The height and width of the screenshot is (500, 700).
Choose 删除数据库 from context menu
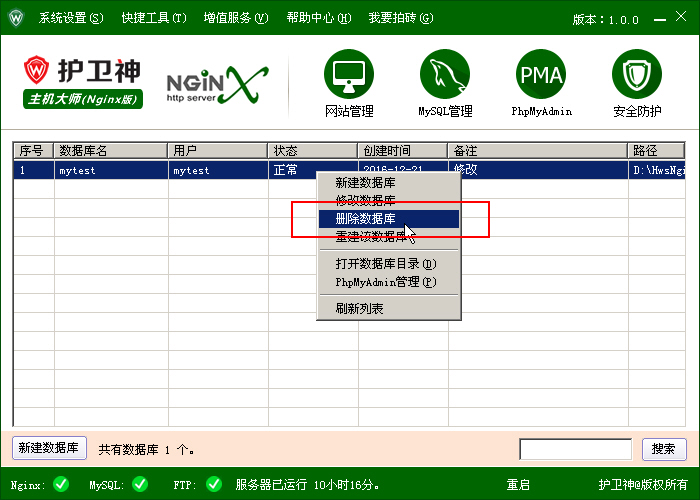tap(365, 219)
